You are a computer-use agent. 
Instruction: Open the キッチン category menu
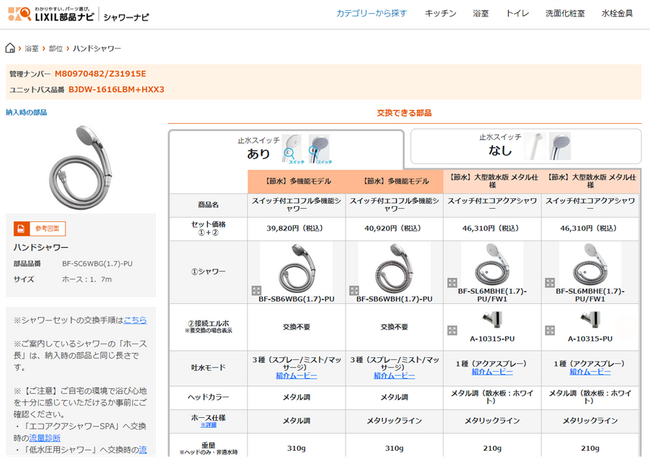click(441, 15)
